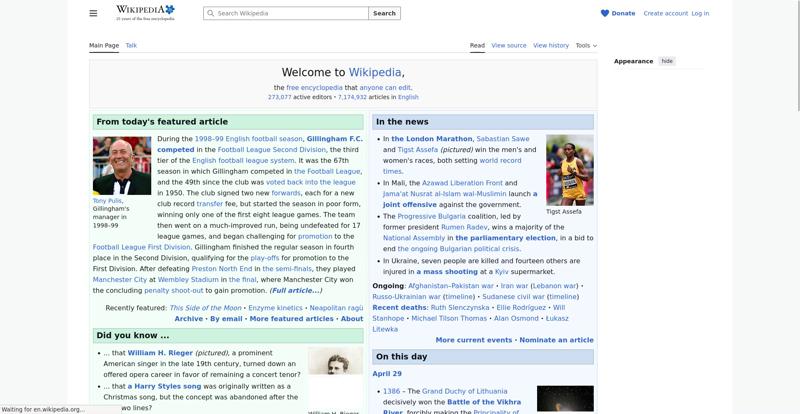Hide the Appearance panel
The image size is (800, 414).
(667, 61)
